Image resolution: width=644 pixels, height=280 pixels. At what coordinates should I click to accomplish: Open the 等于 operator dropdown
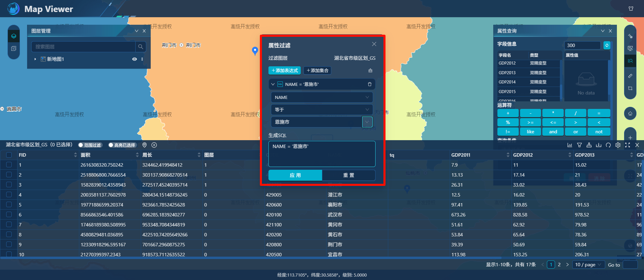(x=322, y=110)
